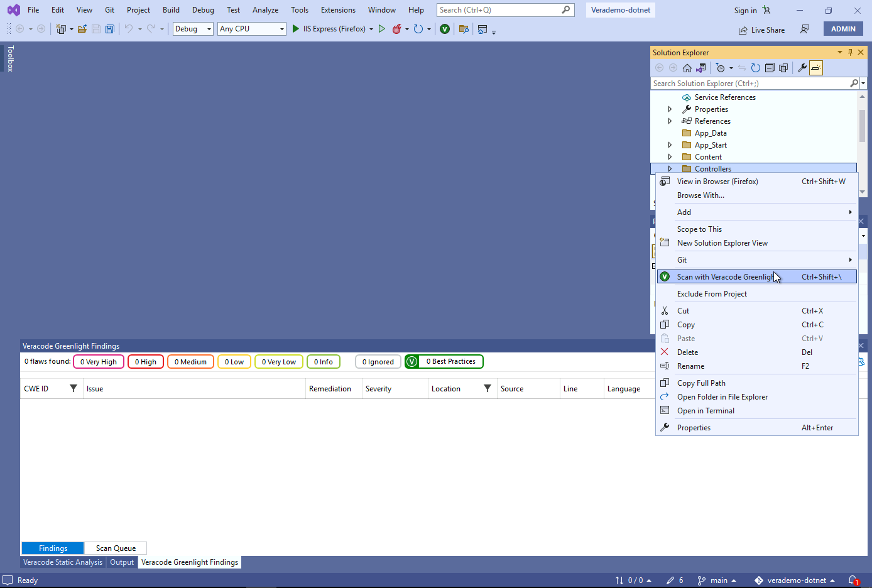Toggle the 0 Very High severity filter
This screenshot has height=588, width=872.
(x=99, y=362)
